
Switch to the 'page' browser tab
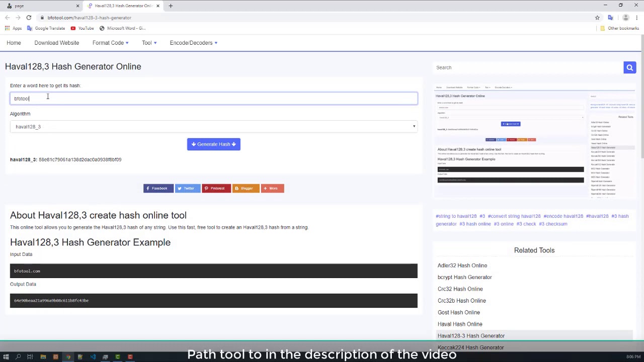pyautogui.click(x=40, y=6)
